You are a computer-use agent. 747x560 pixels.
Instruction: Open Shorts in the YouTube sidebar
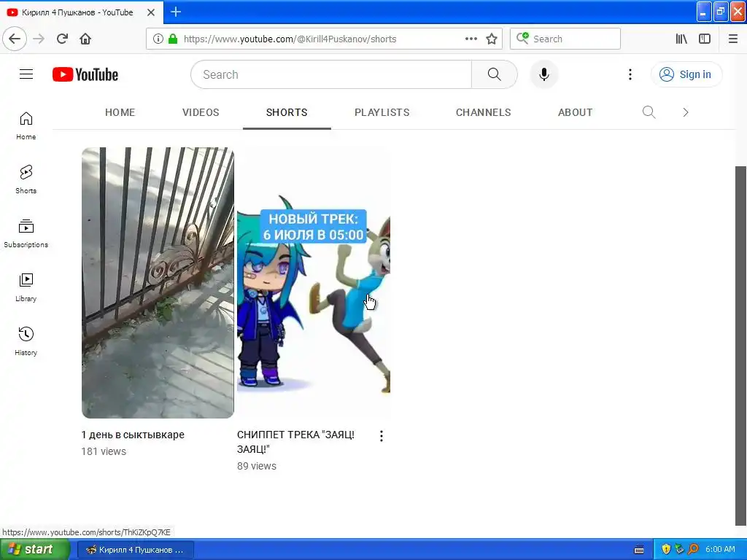pos(26,179)
